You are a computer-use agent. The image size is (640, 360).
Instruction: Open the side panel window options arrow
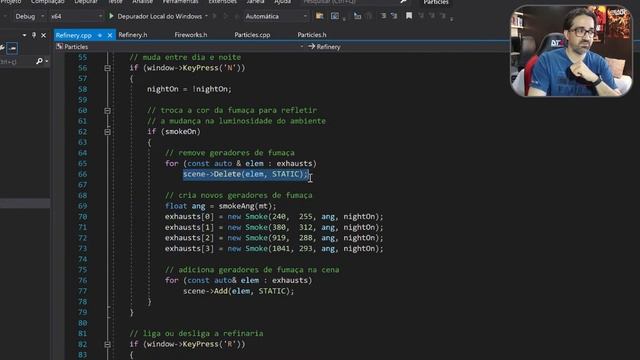tap(24, 36)
